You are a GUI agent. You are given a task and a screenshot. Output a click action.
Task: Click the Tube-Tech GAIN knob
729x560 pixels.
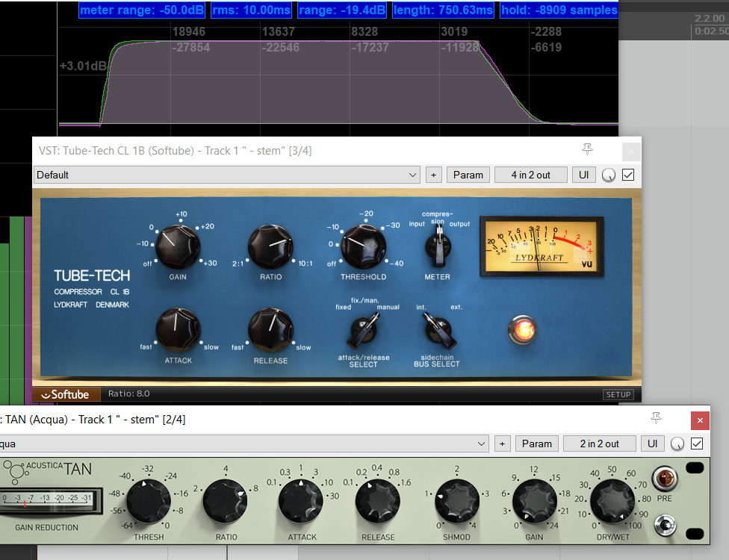pyautogui.click(x=178, y=246)
